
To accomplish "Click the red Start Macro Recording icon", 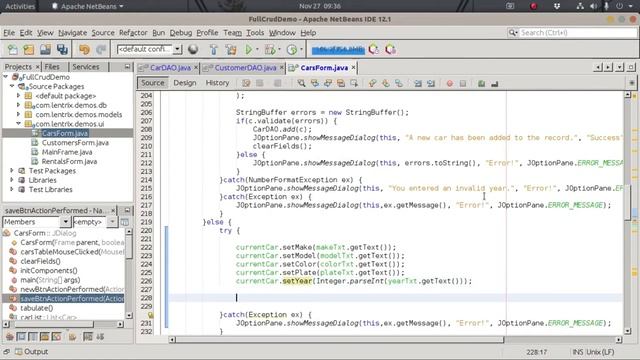I will click(449, 83).
